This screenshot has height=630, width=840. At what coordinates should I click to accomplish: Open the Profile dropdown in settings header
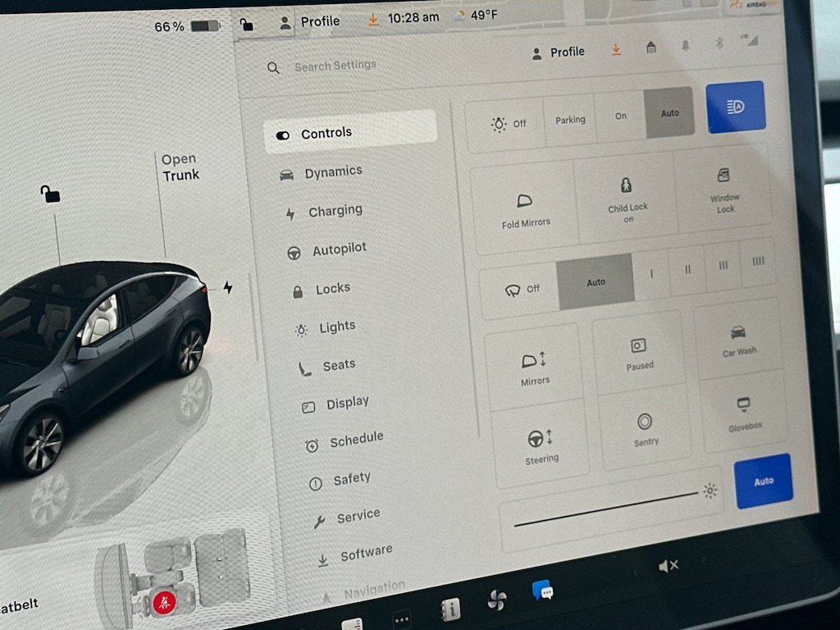(x=558, y=52)
